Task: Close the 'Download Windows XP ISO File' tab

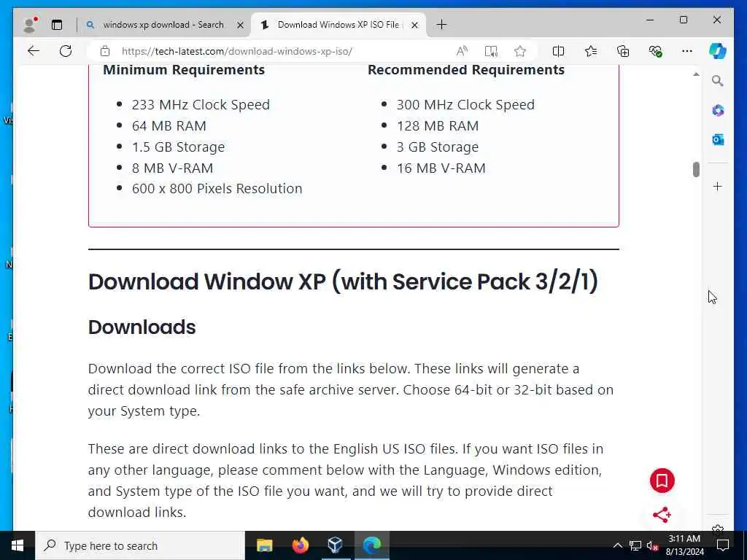Action: [x=414, y=26]
